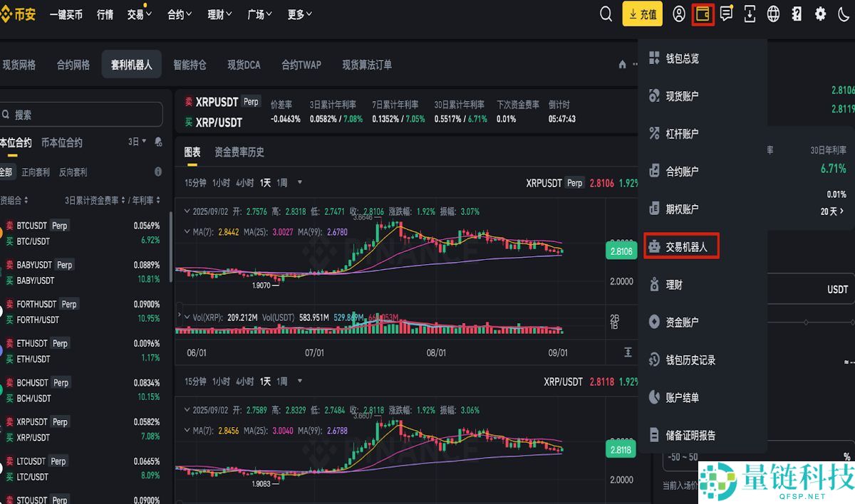
Task: Open 交易机器人 from the wallet menu
Action: 681,246
